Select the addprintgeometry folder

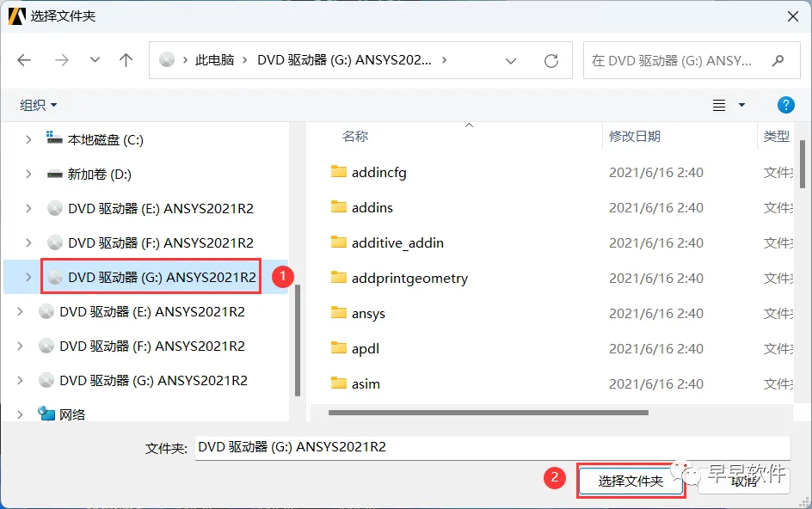pos(409,278)
